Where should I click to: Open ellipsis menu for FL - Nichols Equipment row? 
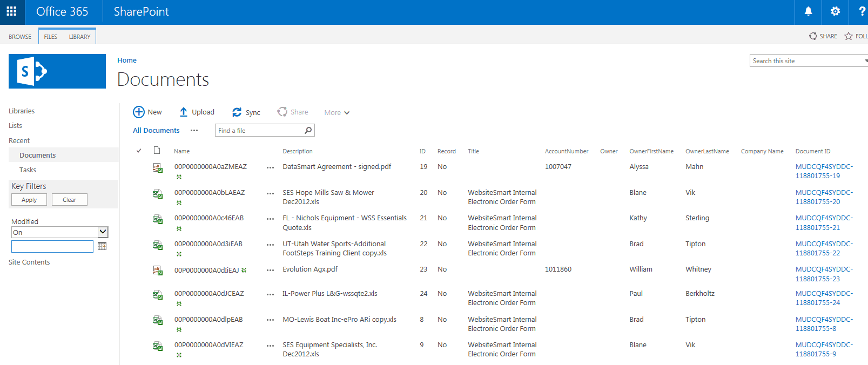pos(270,219)
